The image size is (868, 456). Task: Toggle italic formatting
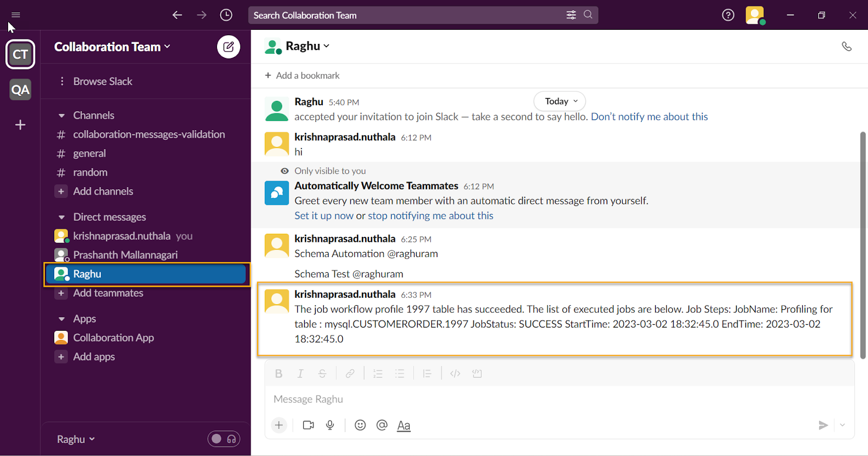click(300, 374)
